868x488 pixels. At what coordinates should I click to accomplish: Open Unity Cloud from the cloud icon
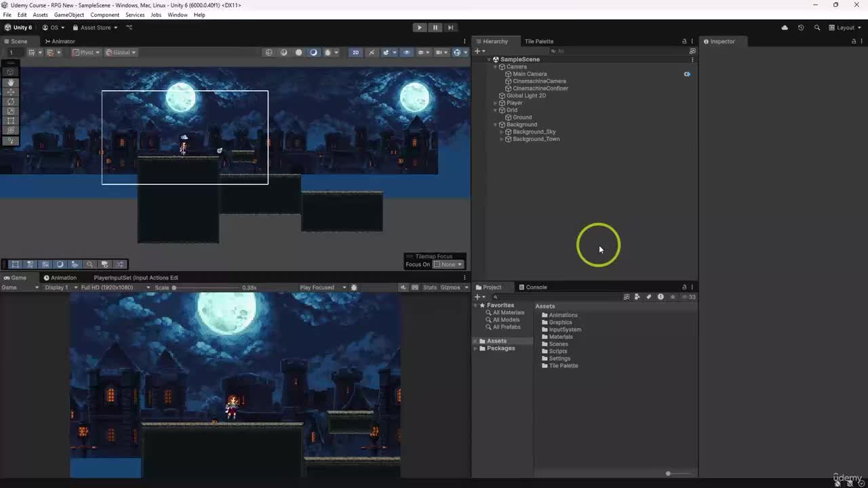(785, 28)
